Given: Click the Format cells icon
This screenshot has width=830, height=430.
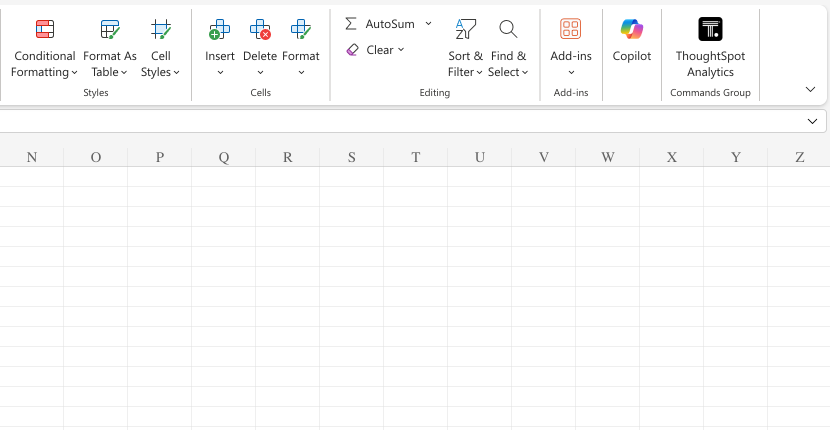Looking at the screenshot, I should [301, 29].
